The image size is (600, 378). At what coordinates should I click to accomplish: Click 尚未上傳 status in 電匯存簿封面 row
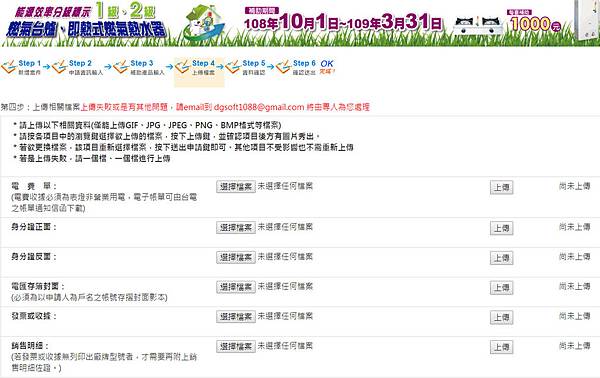pyautogui.click(x=574, y=287)
